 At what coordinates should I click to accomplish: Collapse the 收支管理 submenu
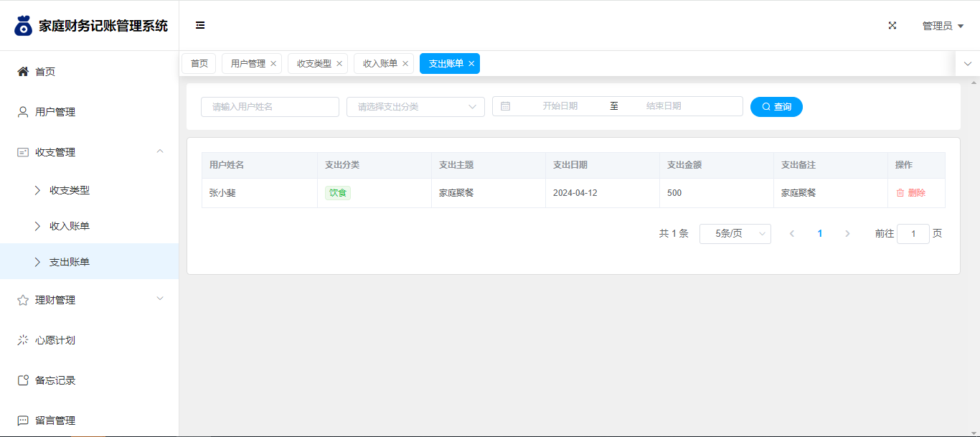[160, 151]
